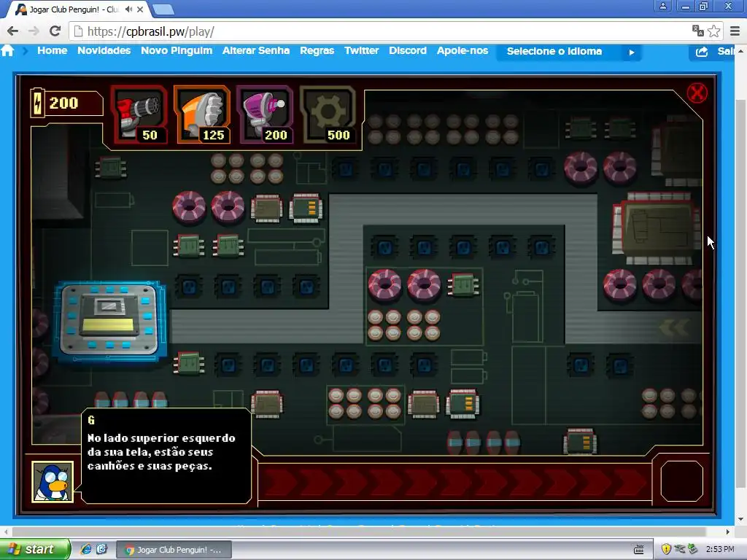Click the Sair share button
This screenshot has width=747, height=560.
(x=713, y=52)
